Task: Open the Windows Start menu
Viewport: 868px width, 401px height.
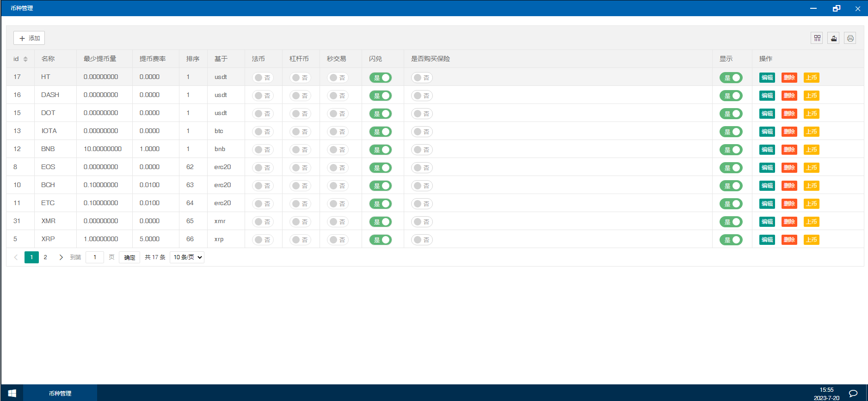Action: [x=12, y=393]
